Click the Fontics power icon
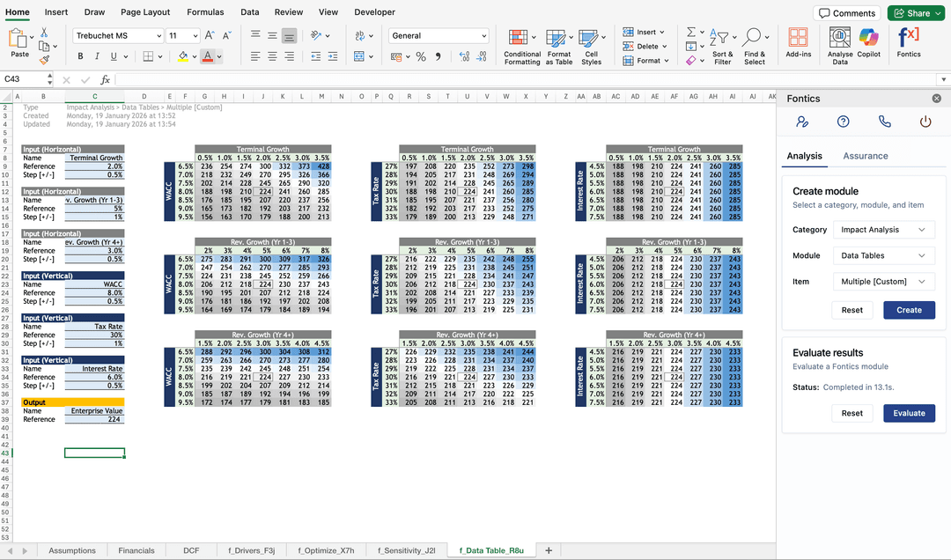The width and height of the screenshot is (951, 560). (925, 122)
